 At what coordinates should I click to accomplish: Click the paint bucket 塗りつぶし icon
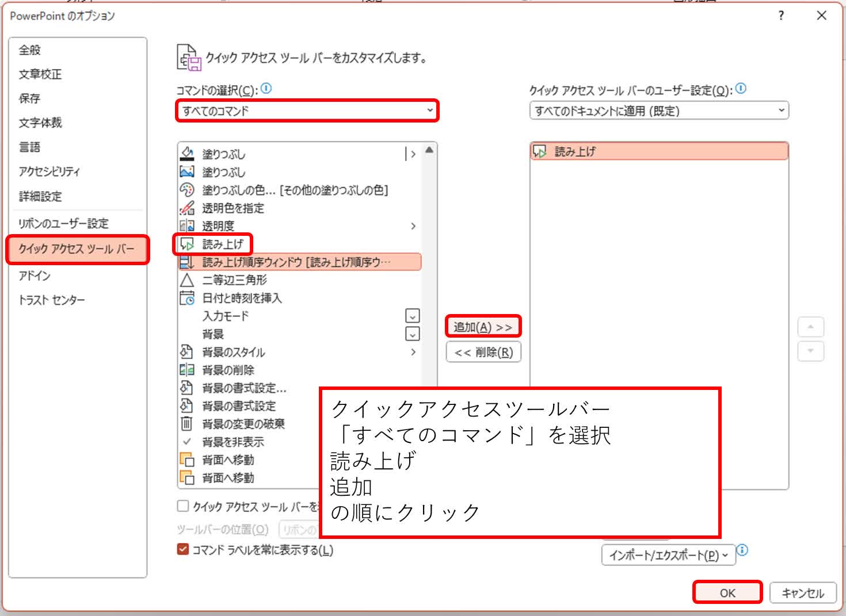pos(187,154)
